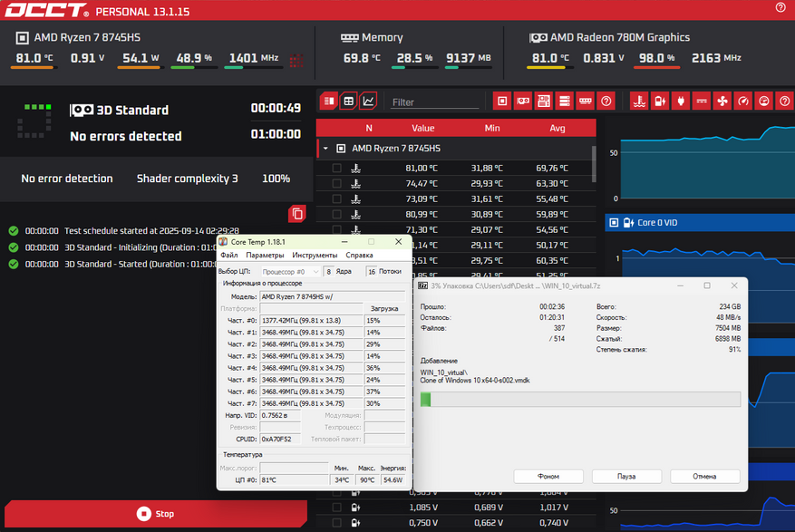Click Отмена button in 7-Zip window
Screen dimensions: 795x532
[704, 477]
